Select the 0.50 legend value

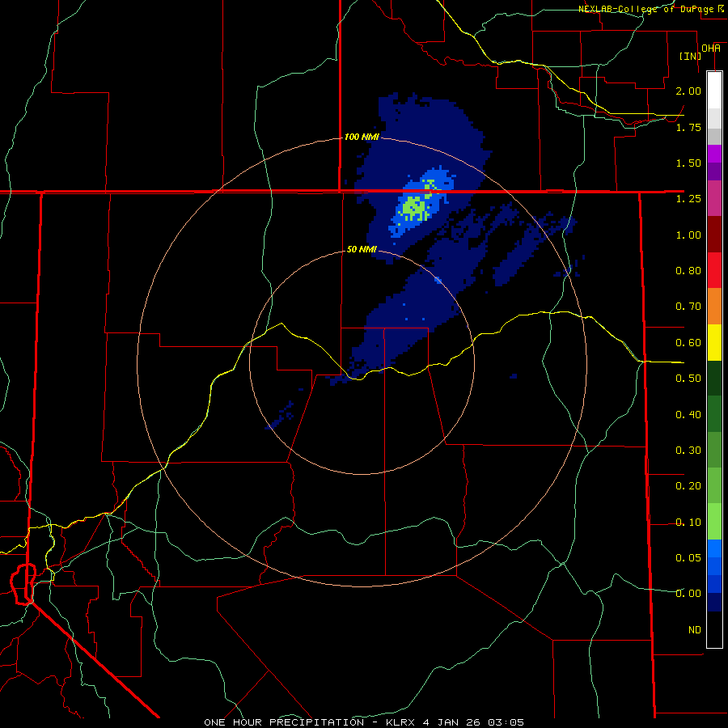[x=688, y=379]
